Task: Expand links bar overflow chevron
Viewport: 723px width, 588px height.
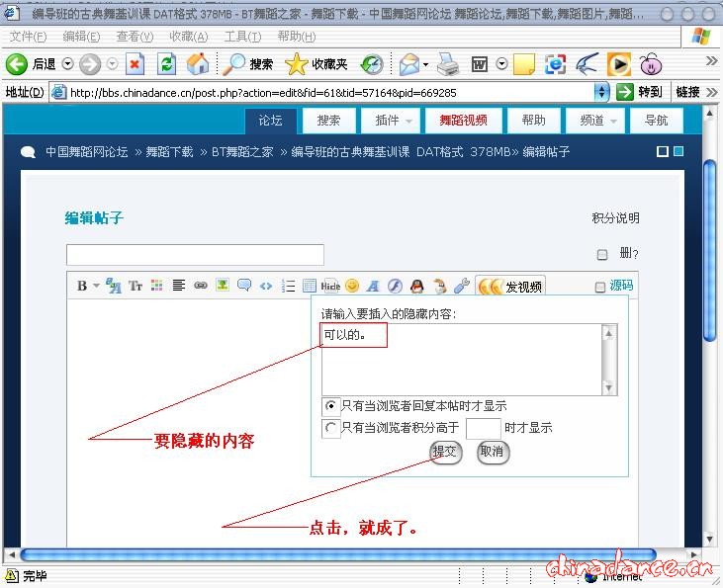Action: [711, 92]
